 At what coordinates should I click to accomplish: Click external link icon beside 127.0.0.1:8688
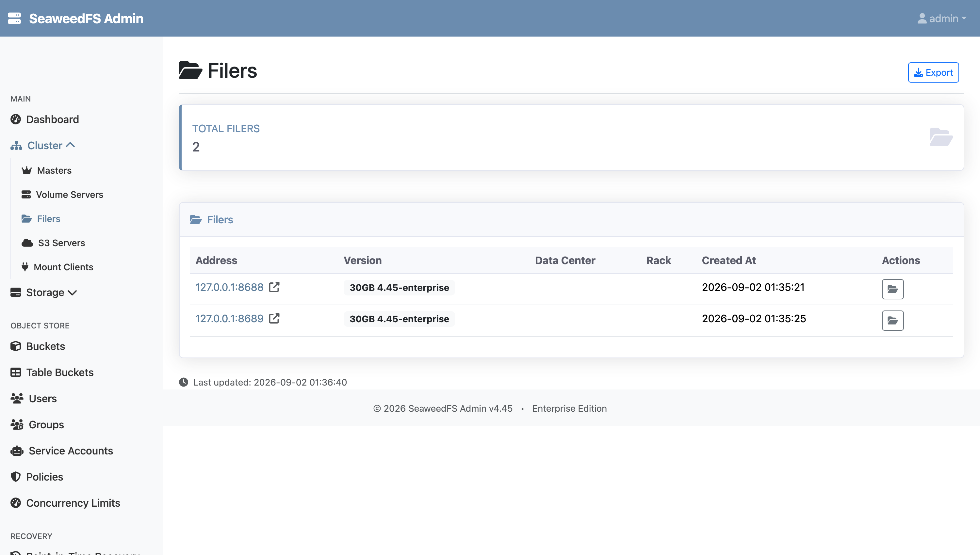[x=274, y=287]
